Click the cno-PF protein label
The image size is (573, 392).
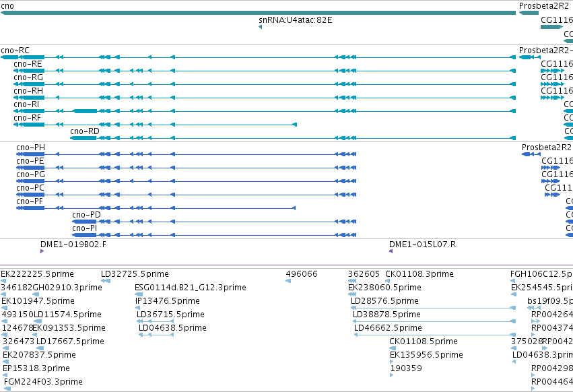pos(30,201)
